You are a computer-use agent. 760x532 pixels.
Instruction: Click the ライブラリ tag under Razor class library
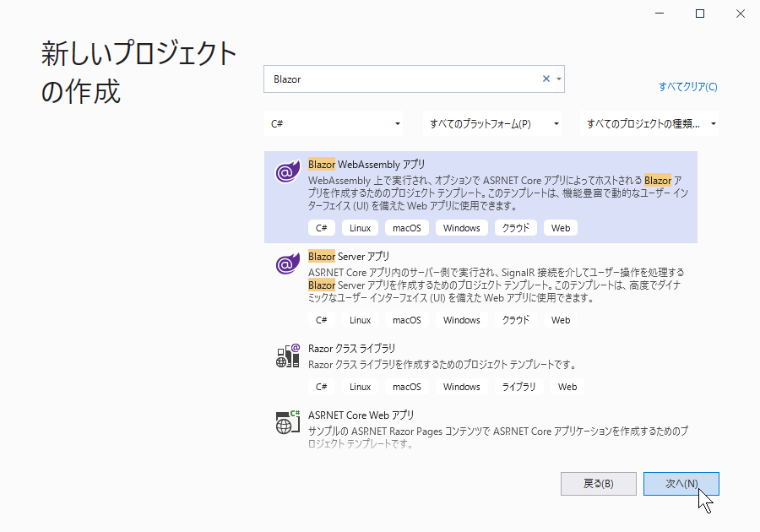(518, 387)
